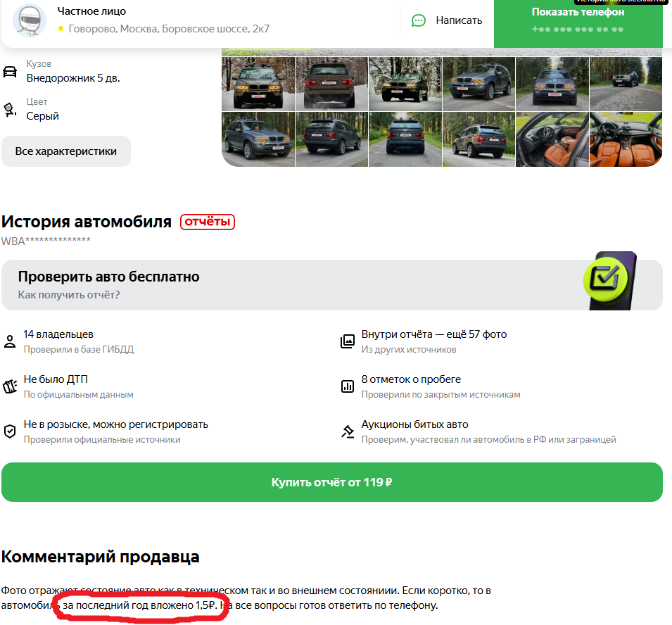Click the red отчёты badge

pos(208,222)
